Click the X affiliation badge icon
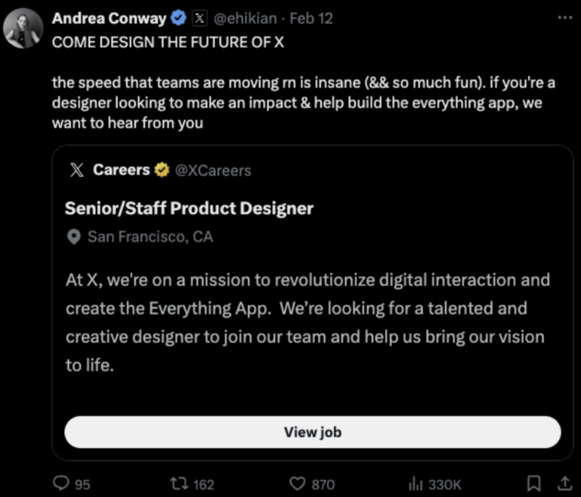Screen dimensions: 581x497 199,18
